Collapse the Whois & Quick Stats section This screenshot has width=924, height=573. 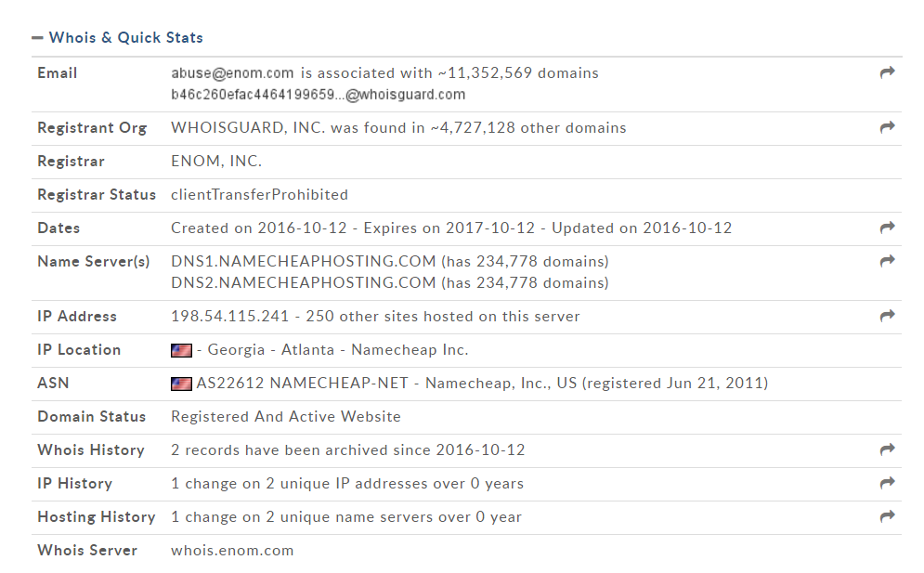pos(37,38)
